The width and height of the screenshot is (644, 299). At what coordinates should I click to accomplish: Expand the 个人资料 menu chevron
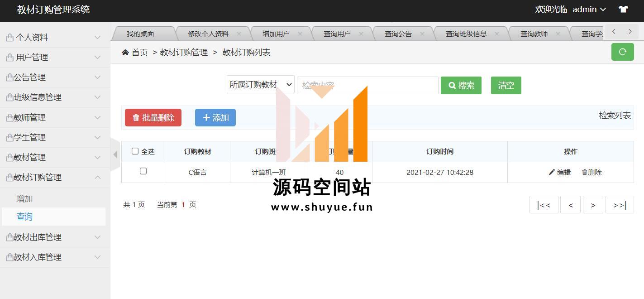tap(97, 38)
